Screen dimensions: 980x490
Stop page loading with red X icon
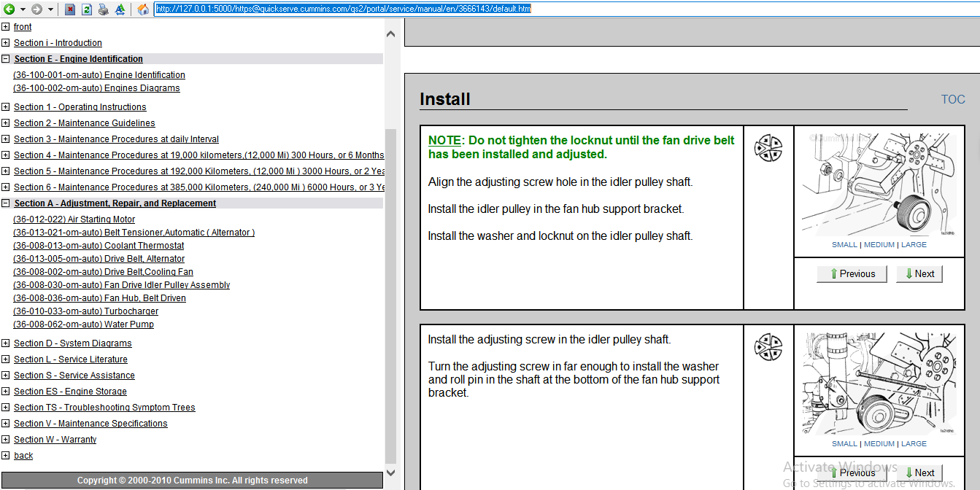point(70,9)
